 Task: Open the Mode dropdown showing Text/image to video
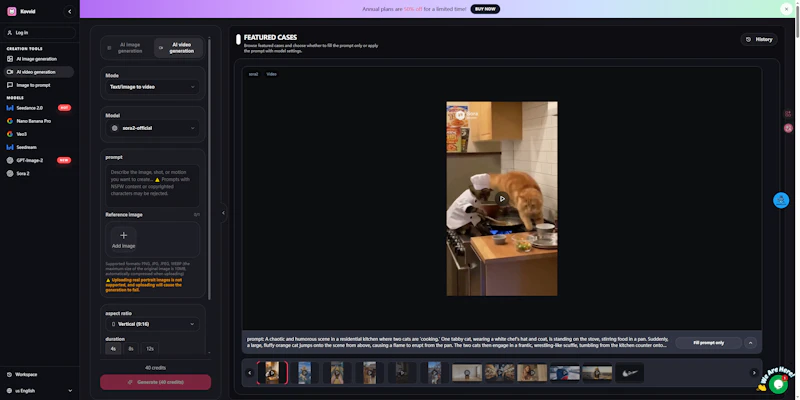153,87
